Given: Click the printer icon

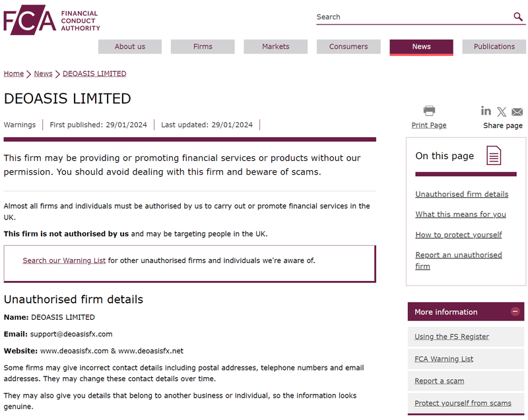Looking at the screenshot, I should (x=429, y=111).
